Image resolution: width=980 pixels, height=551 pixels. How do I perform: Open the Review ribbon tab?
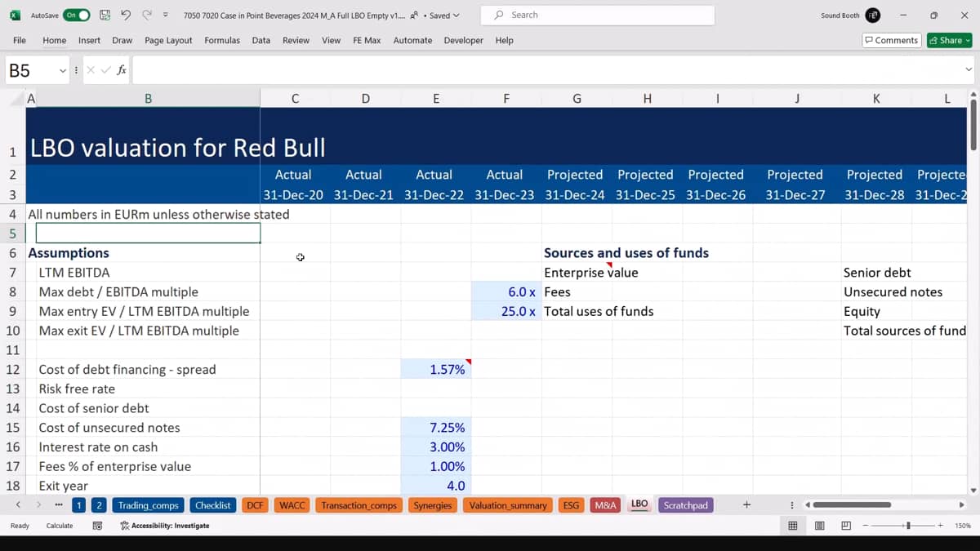coord(296,40)
